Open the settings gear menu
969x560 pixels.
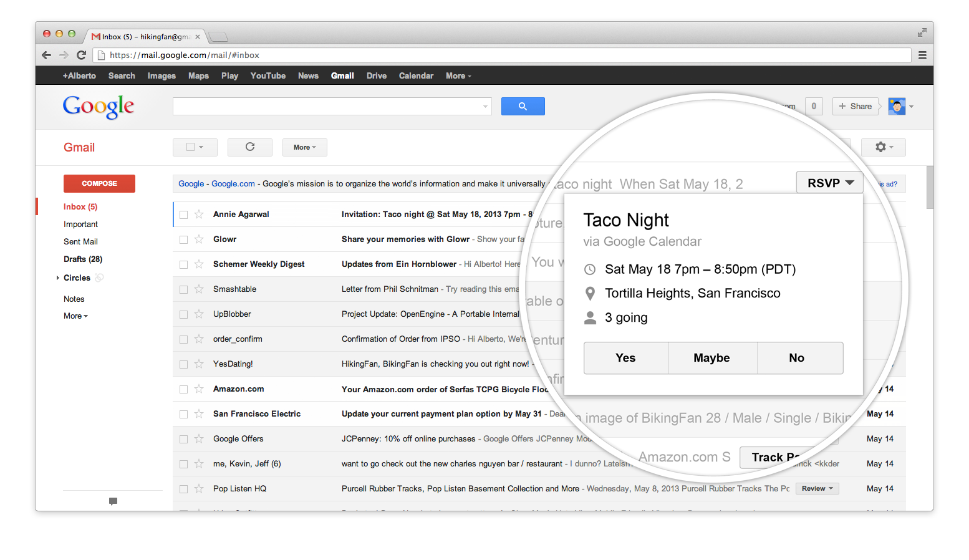(883, 147)
